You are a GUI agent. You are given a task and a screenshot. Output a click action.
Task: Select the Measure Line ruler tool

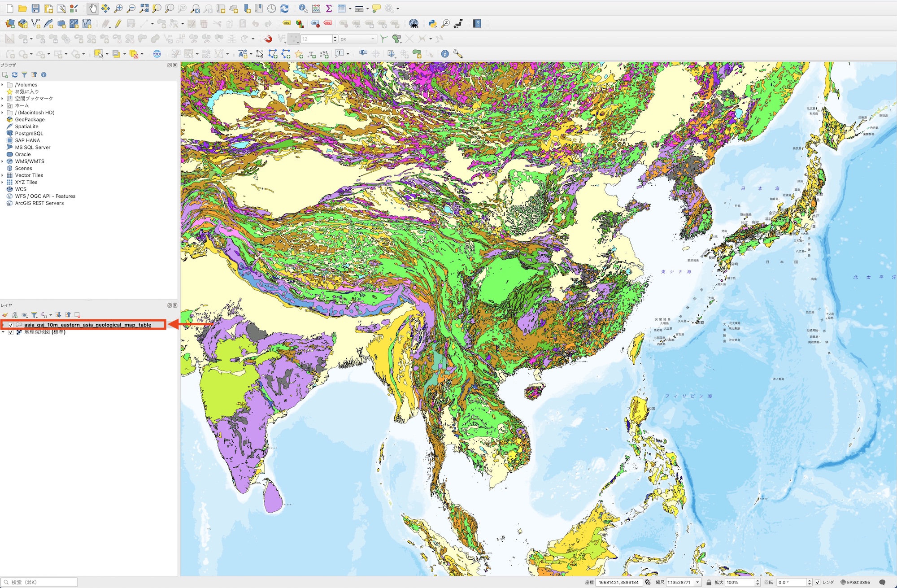pos(359,8)
